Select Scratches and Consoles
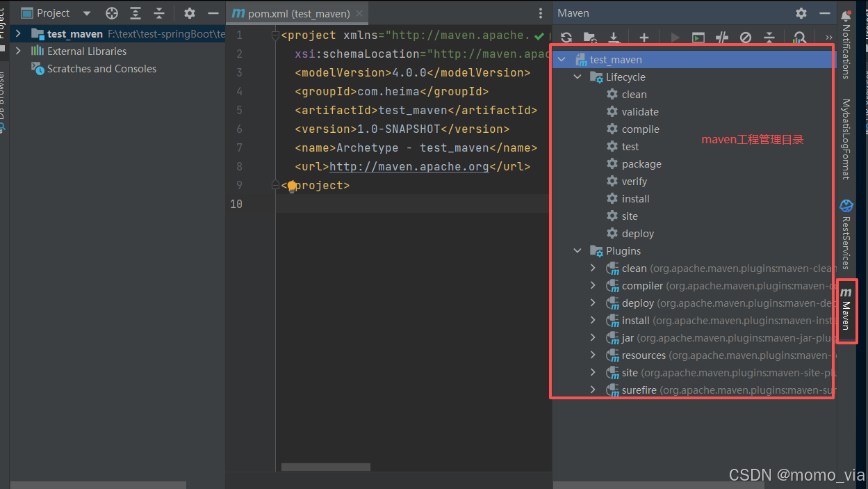868x489 pixels. [101, 68]
